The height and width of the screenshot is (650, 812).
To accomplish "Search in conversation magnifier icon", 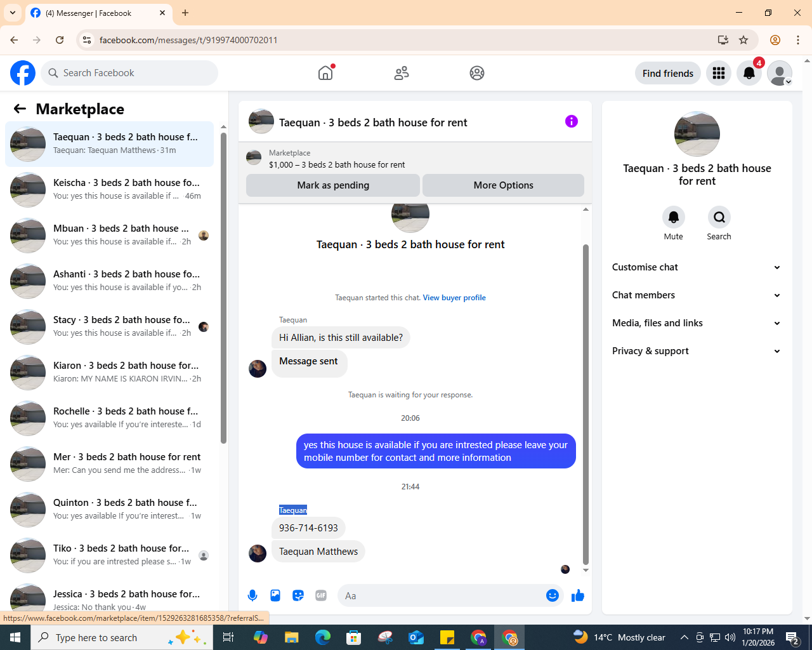I will pyautogui.click(x=719, y=217).
